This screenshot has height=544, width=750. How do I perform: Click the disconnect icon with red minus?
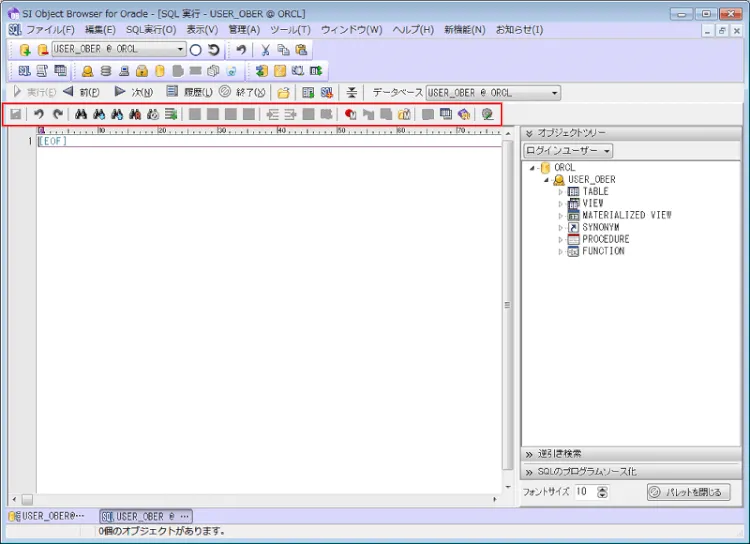click(43, 50)
